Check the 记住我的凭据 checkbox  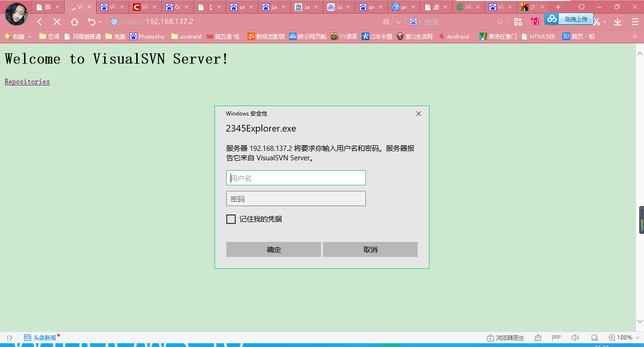point(231,219)
